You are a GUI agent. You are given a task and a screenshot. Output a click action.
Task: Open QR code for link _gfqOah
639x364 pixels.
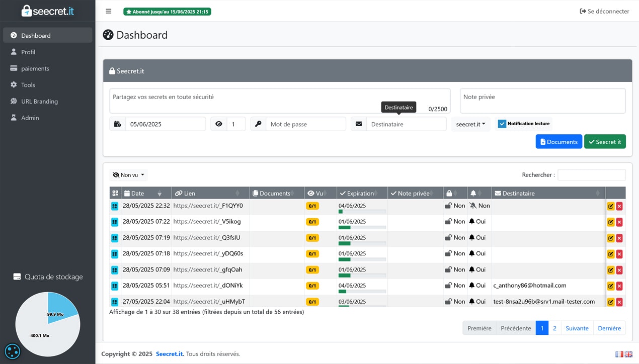(115, 270)
